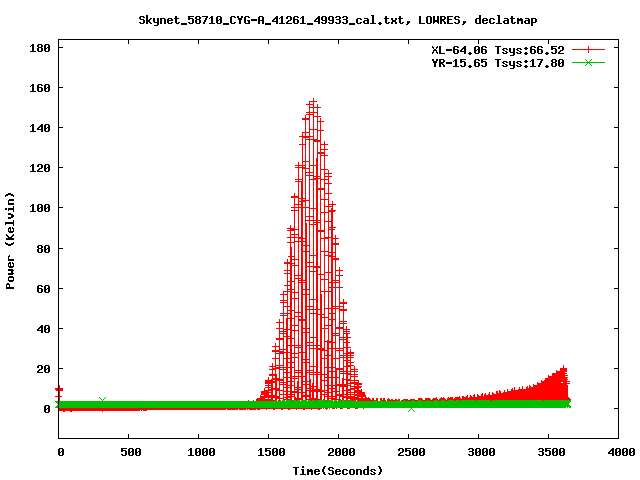Image resolution: width=640 pixels, height=480 pixels.
Task: Click the Power (Kelvin) axis label
Action: (x=10, y=241)
